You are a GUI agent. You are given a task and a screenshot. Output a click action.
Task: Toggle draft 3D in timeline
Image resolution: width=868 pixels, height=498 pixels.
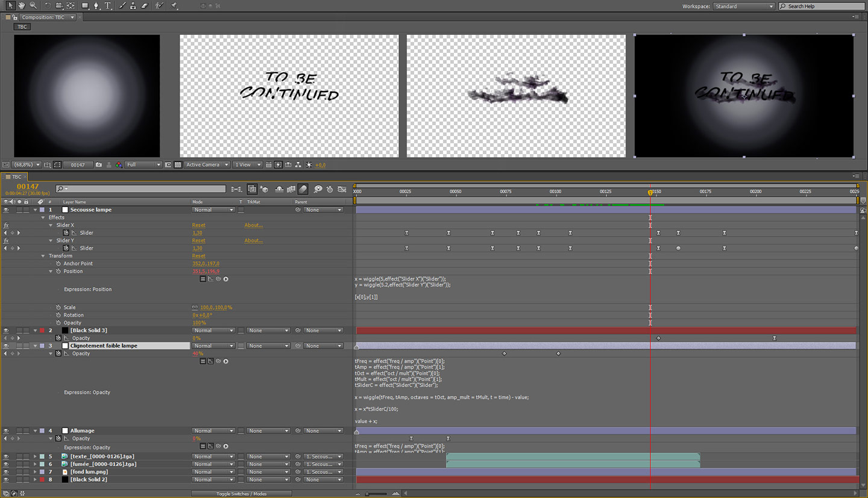(265, 189)
